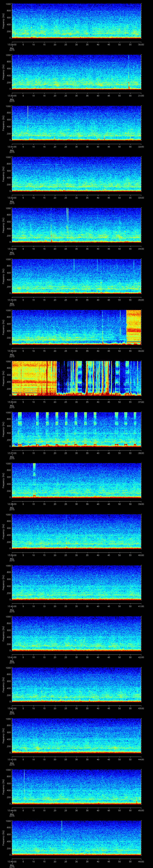Click the 30:00 end time label
The height and width of the screenshot is (868, 153).
[x=141, y=44]
